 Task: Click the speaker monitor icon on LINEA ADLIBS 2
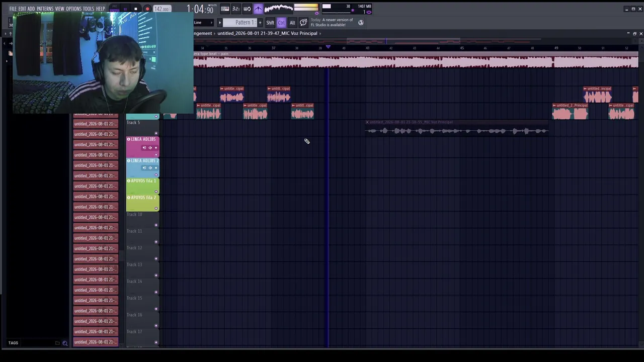(x=150, y=168)
